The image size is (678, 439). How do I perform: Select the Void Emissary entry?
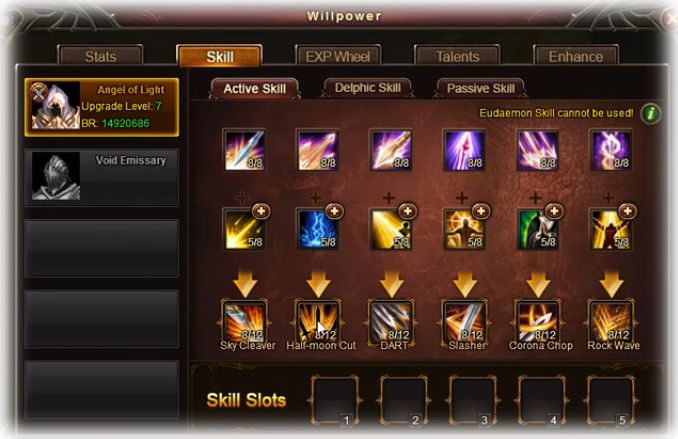102,177
